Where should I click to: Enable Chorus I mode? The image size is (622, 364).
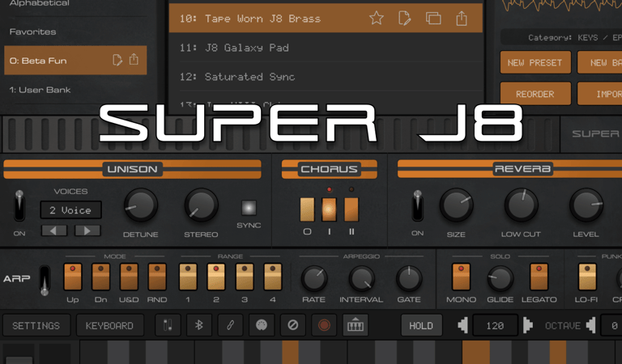pyautogui.click(x=329, y=210)
